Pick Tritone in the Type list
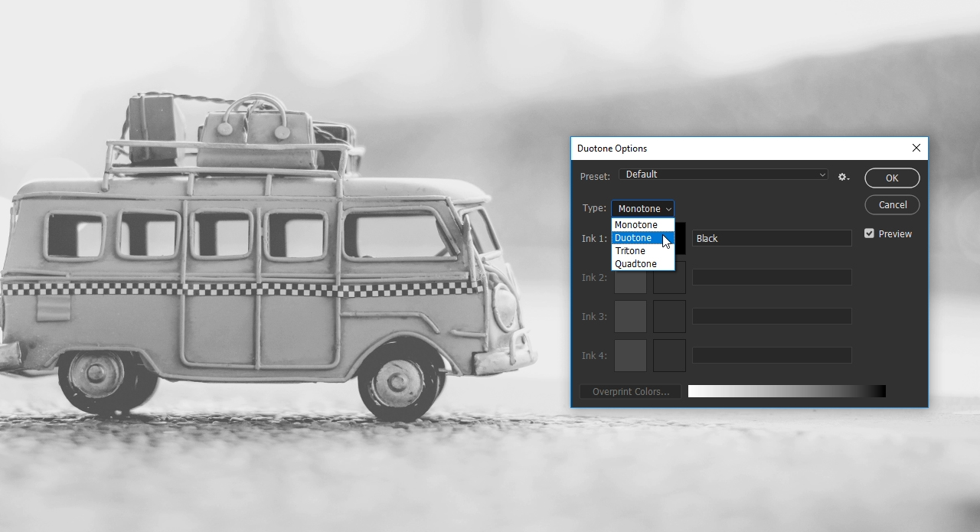 point(631,251)
